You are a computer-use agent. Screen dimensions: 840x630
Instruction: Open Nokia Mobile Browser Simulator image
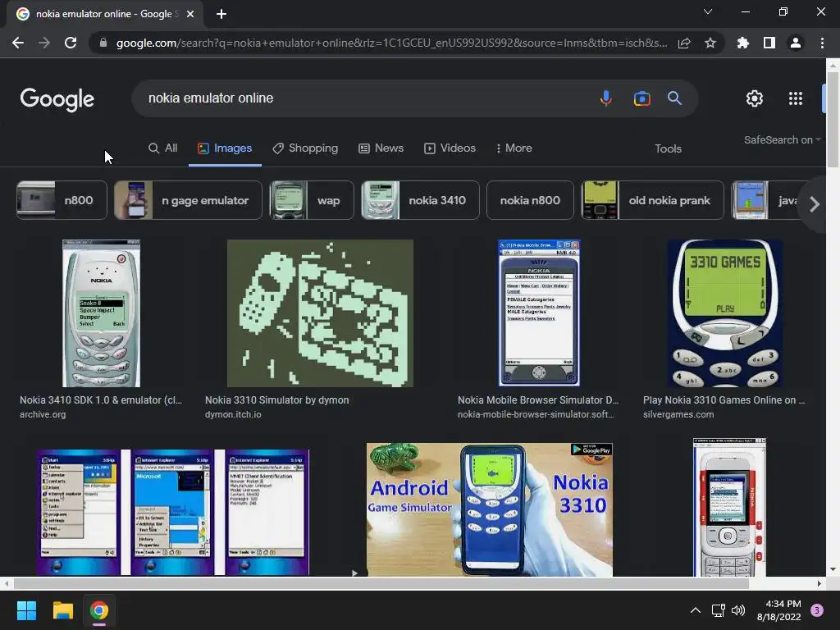539,313
